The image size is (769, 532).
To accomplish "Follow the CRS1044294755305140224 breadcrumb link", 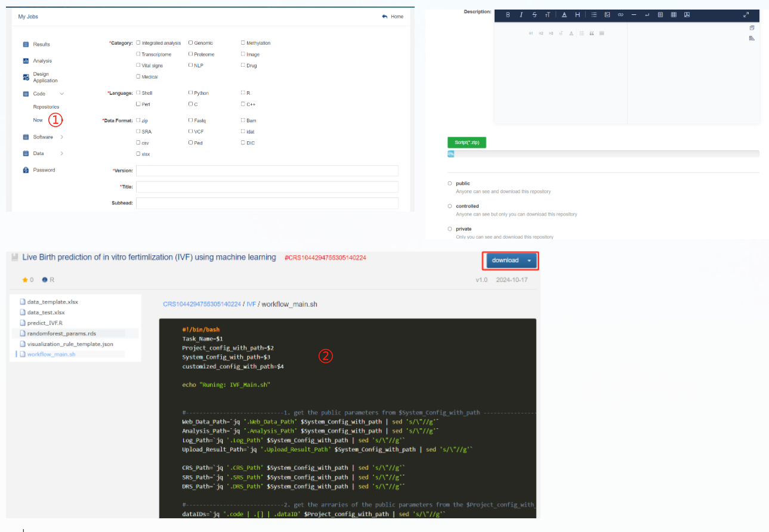I will 202,304.
